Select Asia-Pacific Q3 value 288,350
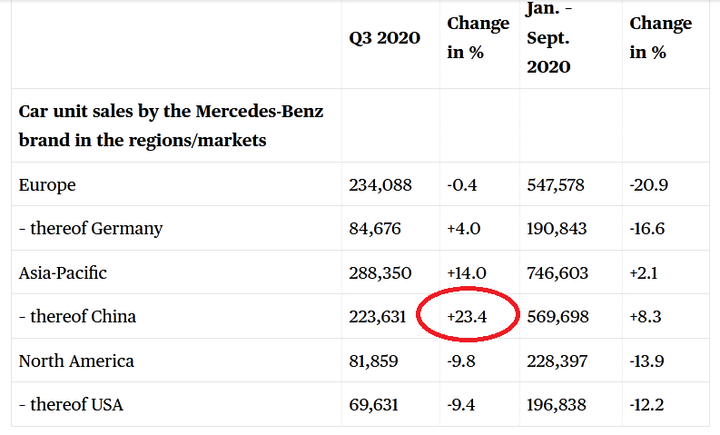This screenshot has height=435, width=720. 380,273
